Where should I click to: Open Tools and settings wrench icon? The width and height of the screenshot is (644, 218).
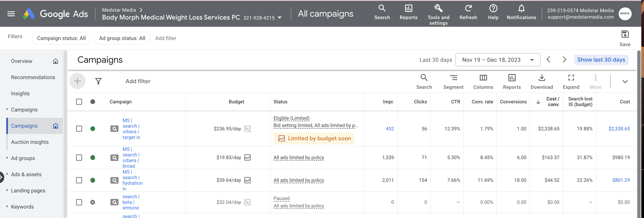coord(438,9)
